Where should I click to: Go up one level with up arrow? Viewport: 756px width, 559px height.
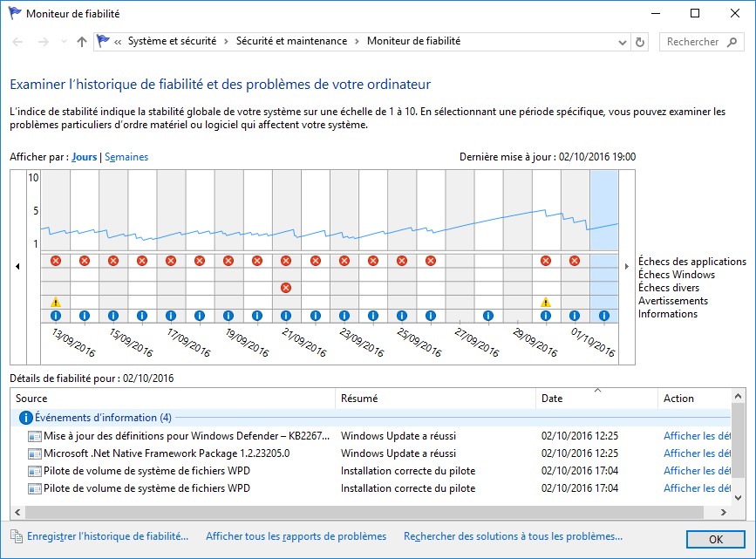click(82, 42)
